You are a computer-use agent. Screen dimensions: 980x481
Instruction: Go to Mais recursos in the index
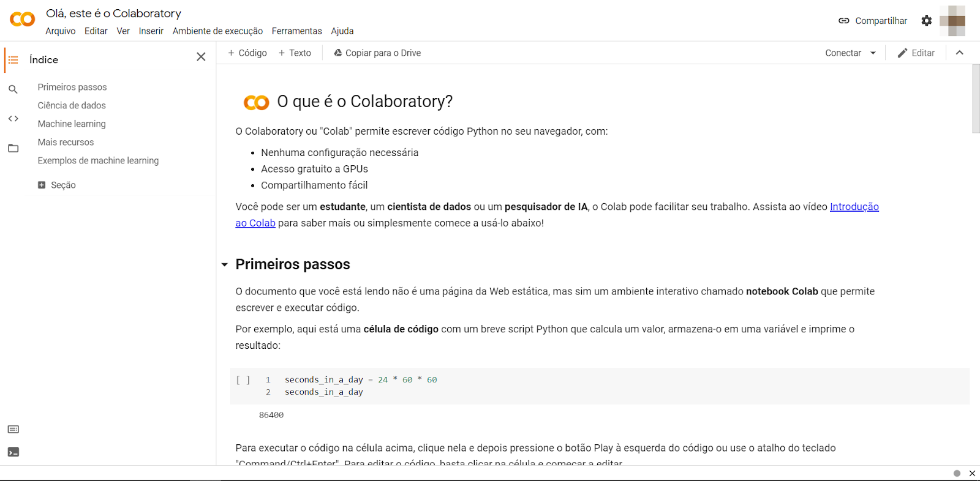click(66, 142)
